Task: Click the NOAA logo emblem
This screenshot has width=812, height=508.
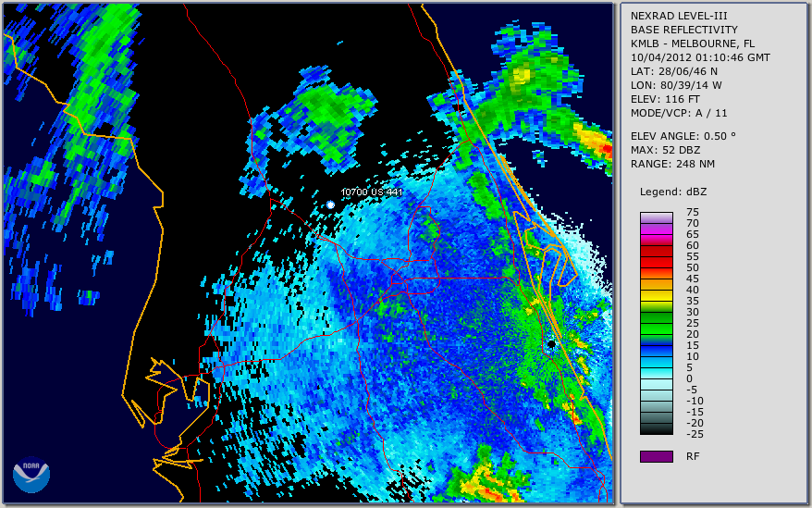Action: (31, 474)
